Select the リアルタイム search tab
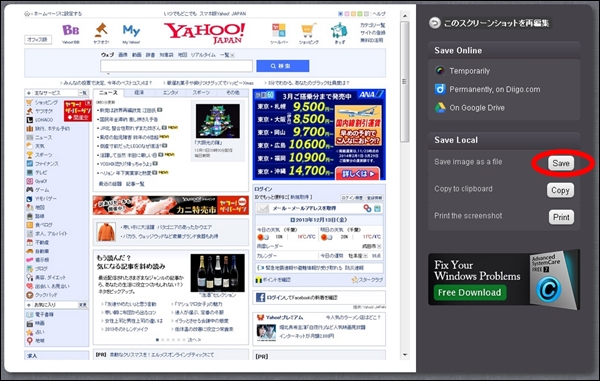 [203, 55]
